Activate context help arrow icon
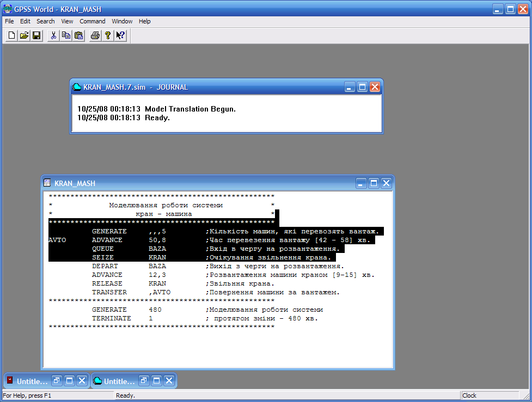The image size is (532, 402). coord(120,35)
